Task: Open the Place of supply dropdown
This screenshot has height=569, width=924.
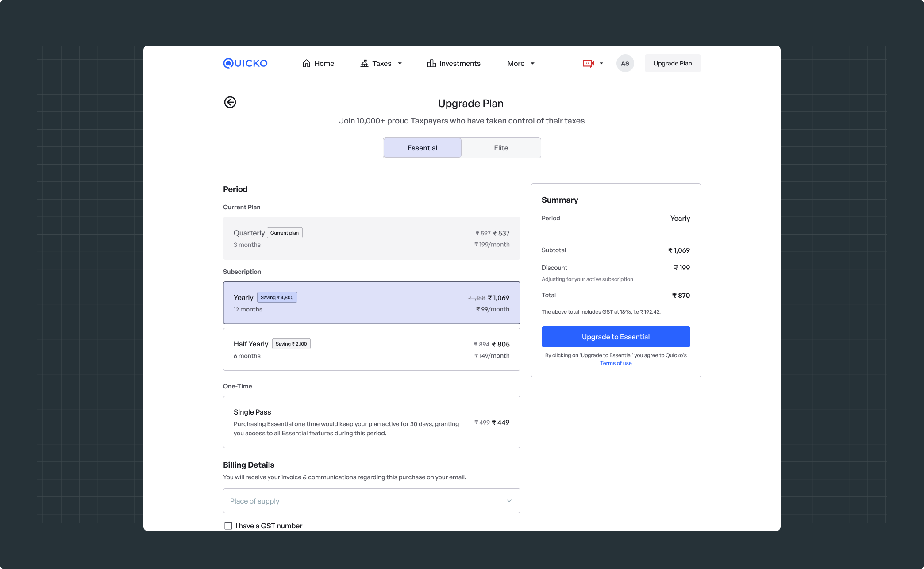Action: [x=372, y=501]
